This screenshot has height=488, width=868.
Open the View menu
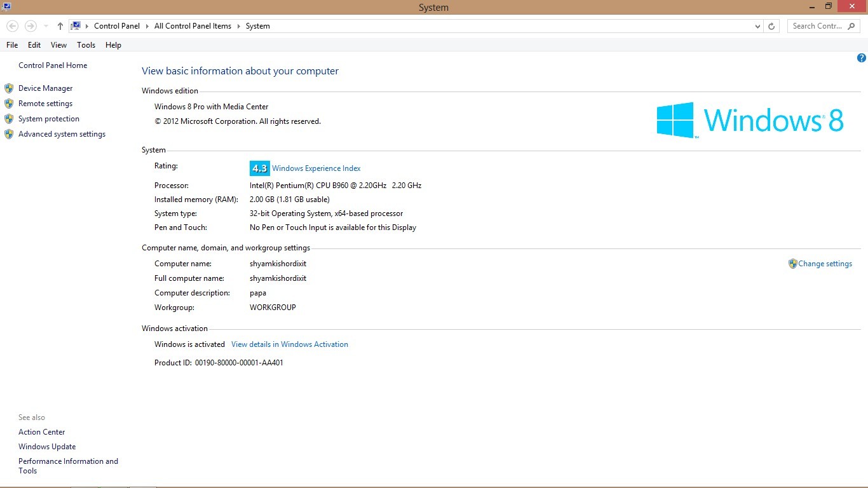[58, 45]
